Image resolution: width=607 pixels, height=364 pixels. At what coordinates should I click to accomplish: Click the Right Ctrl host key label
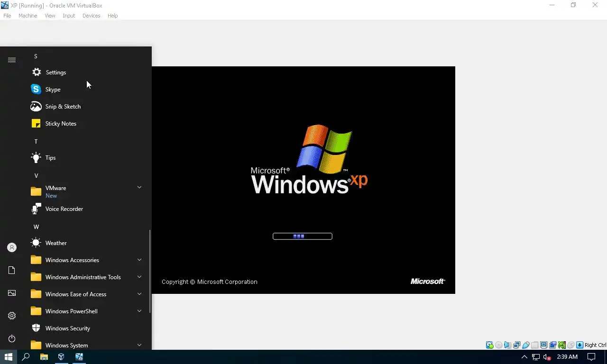596,345
